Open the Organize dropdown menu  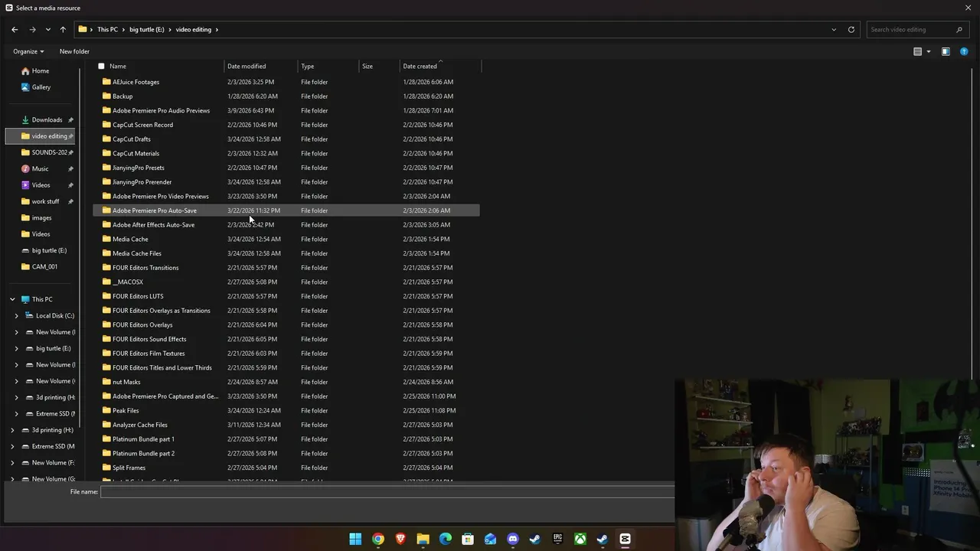tap(28, 51)
